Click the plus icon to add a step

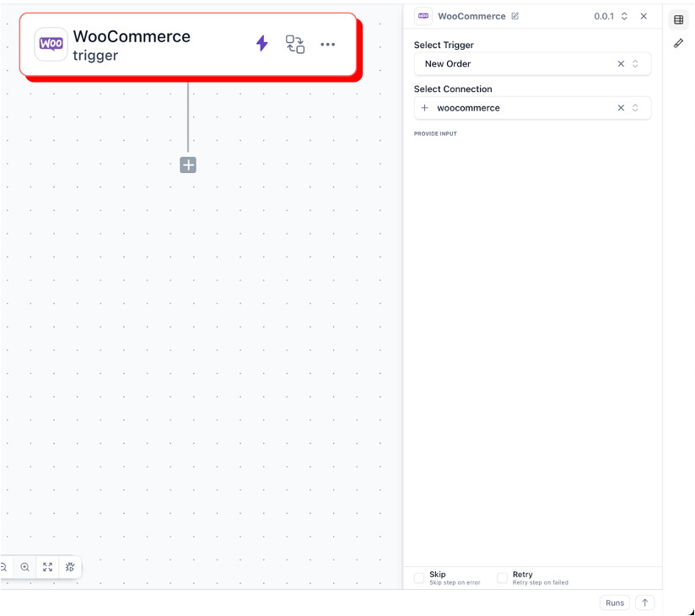pos(187,165)
